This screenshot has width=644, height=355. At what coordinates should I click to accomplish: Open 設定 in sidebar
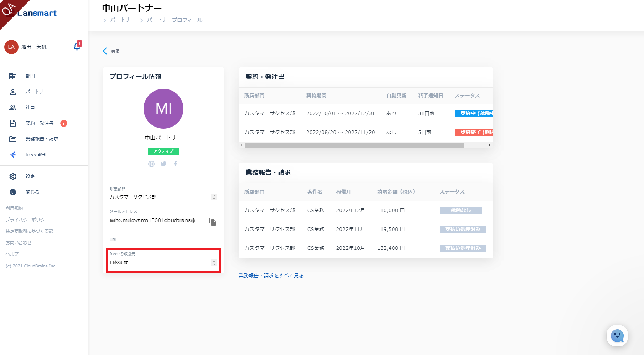30,176
